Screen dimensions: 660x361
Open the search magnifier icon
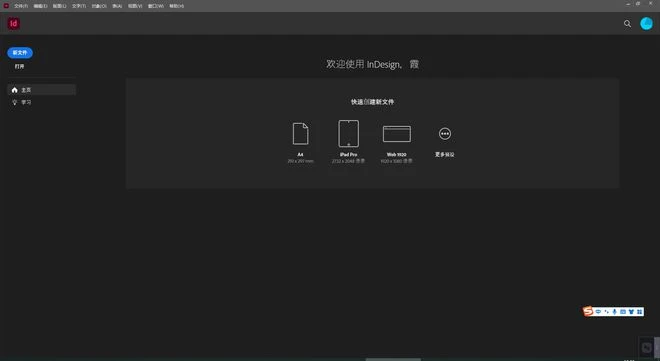(x=627, y=24)
